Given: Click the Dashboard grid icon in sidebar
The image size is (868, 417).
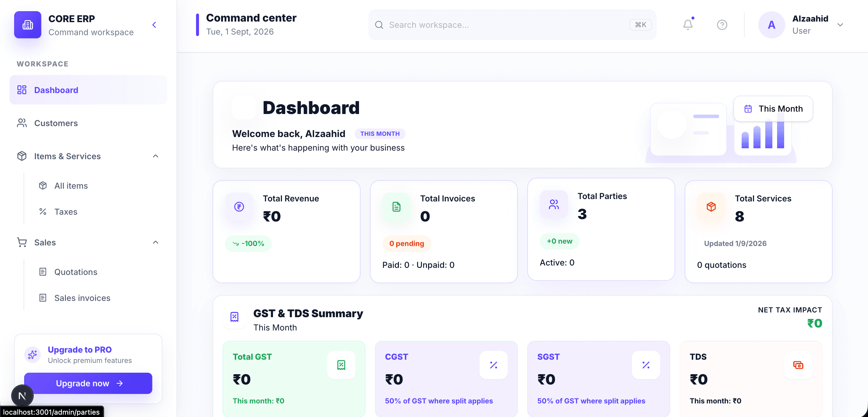Looking at the screenshot, I should click(22, 90).
